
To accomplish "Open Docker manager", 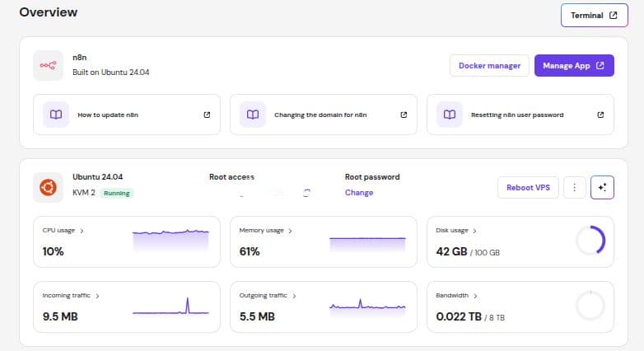I will click(x=489, y=65).
